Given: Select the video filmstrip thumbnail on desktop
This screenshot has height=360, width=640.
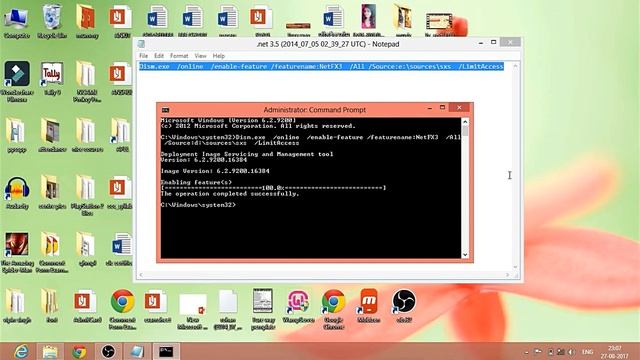Looking at the screenshot, I should pyautogui.click(x=439, y=22).
